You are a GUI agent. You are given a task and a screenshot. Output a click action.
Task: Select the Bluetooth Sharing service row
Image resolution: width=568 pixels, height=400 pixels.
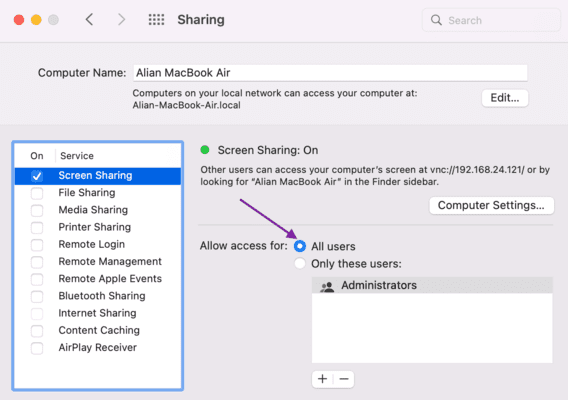98,296
